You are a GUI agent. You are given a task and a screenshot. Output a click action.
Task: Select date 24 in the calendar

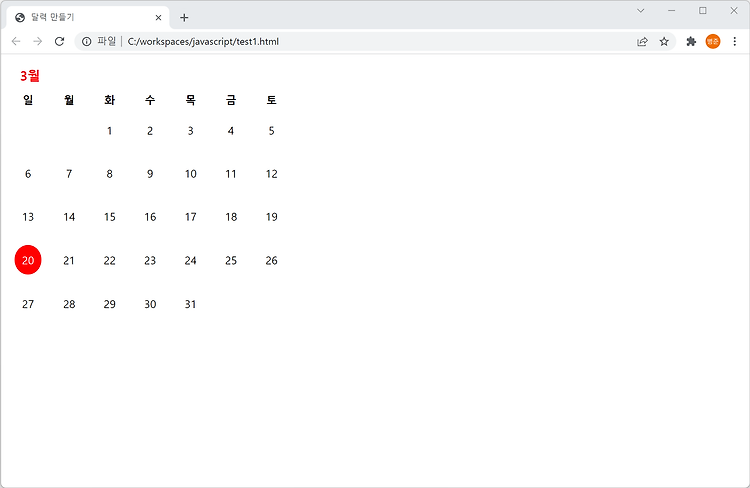click(x=190, y=261)
